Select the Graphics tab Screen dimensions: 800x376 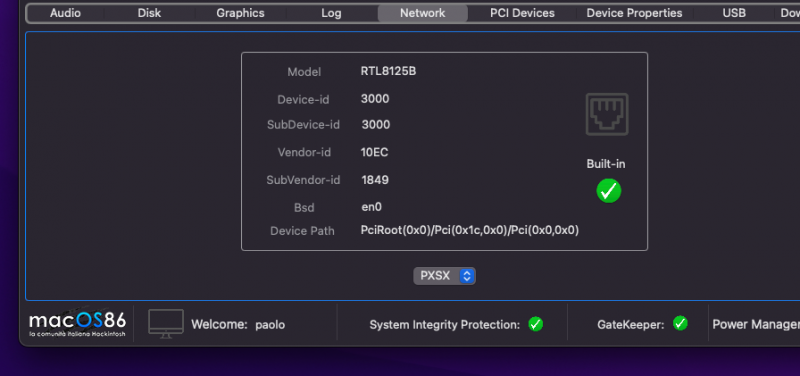point(240,13)
